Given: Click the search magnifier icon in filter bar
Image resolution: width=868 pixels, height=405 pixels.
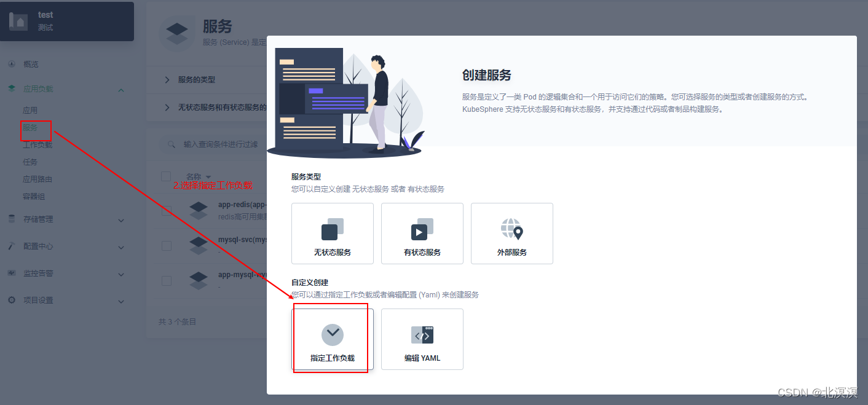Looking at the screenshot, I should tap(171, 144).
